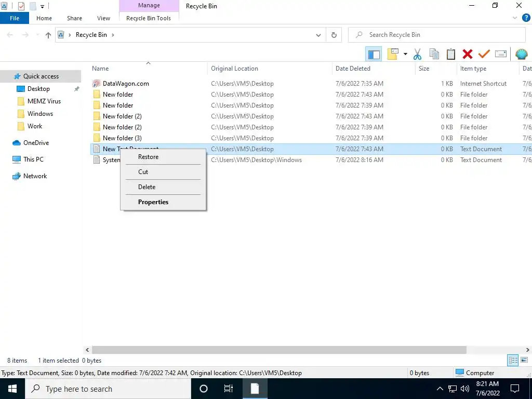The image size is (532, 399).
Task: Sort by Original Location column header
Action: coord(270,69)
